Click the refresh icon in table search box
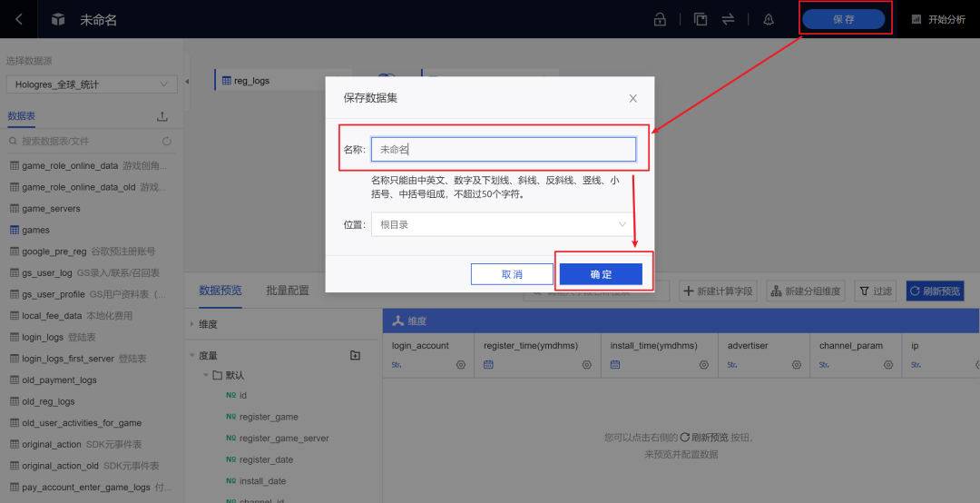 167,142
